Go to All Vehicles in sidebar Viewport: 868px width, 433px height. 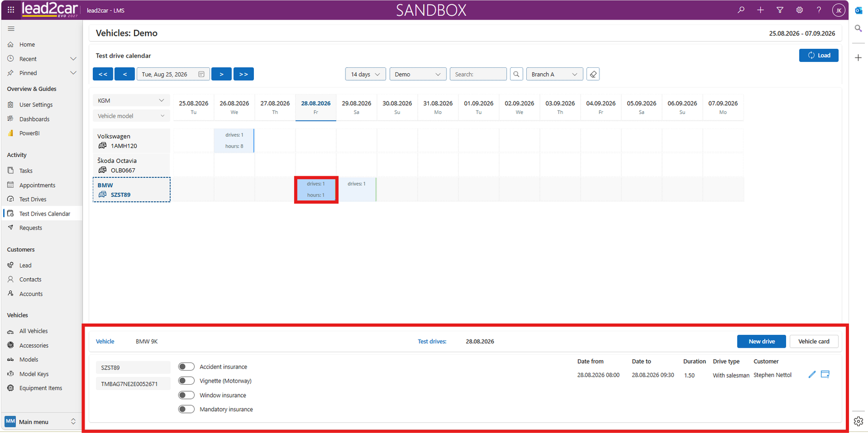pyautogui.click(x=34, y=331)
